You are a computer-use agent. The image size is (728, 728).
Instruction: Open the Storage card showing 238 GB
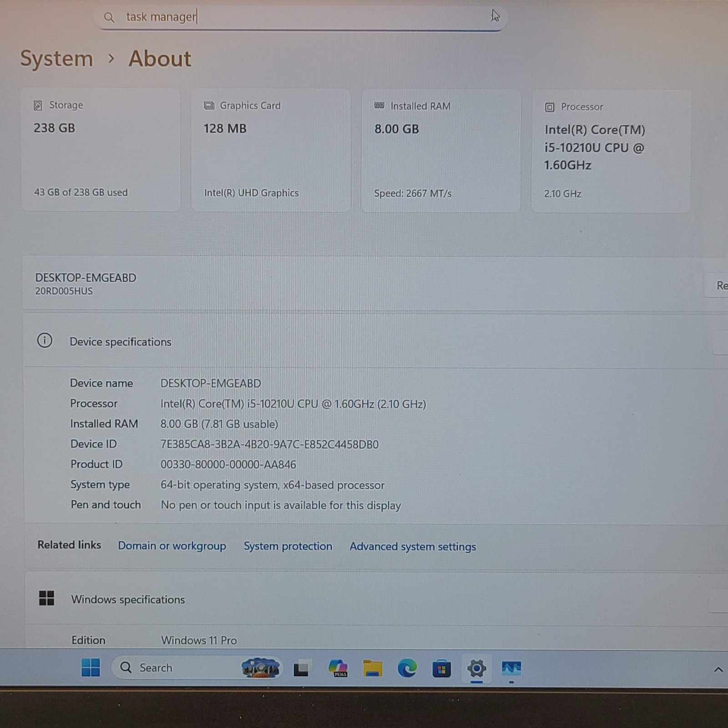pyautogui.click(x=101, y=150)
